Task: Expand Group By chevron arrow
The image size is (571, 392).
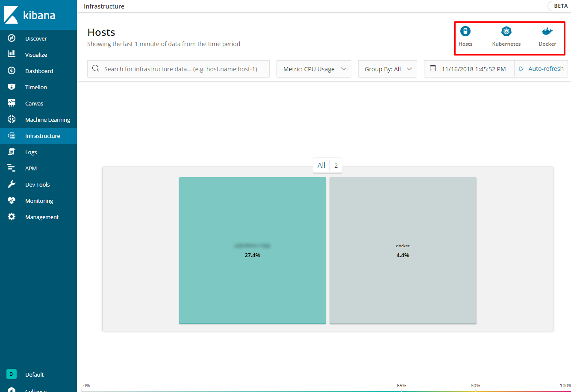Action: [x=409, y=69]
